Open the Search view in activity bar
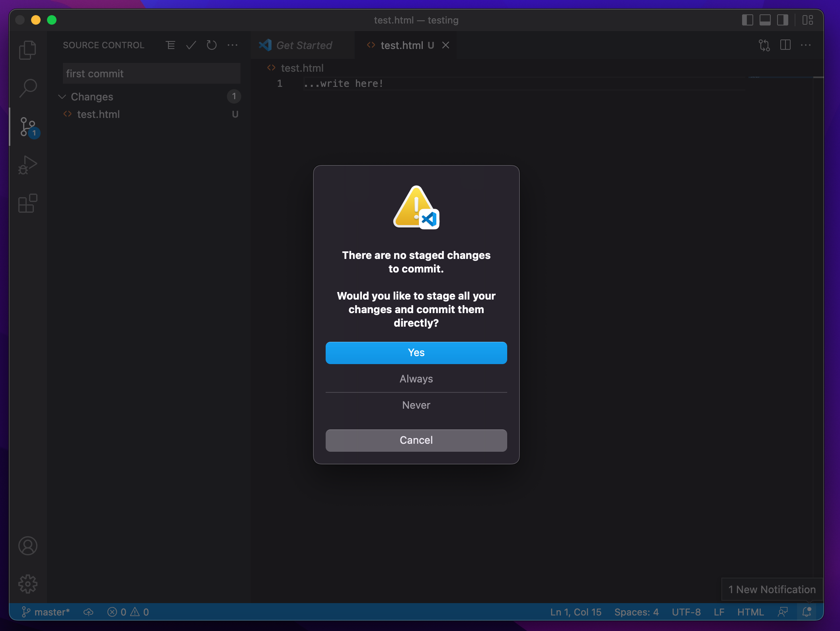Viewport: 840px width, 631px height. coord(27,88)
